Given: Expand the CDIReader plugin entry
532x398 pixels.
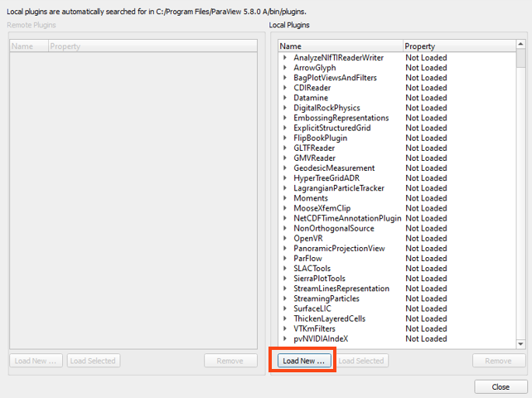Looking at the screenshot, I should [x=285, y=88].
